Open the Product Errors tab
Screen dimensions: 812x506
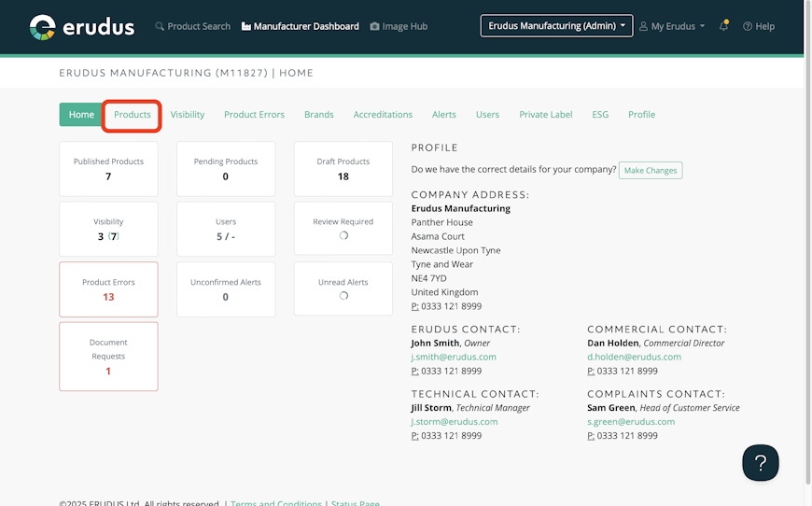(x=254, y=115)
